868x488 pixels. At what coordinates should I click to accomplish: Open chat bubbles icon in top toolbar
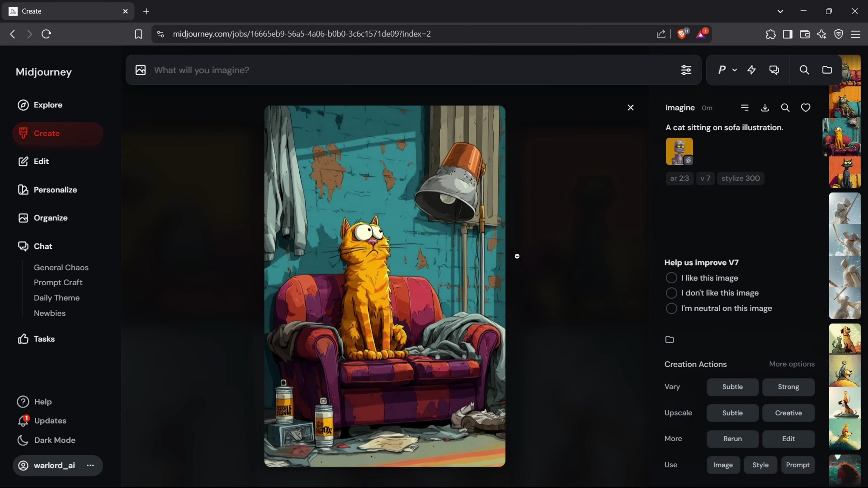point(774,70)
